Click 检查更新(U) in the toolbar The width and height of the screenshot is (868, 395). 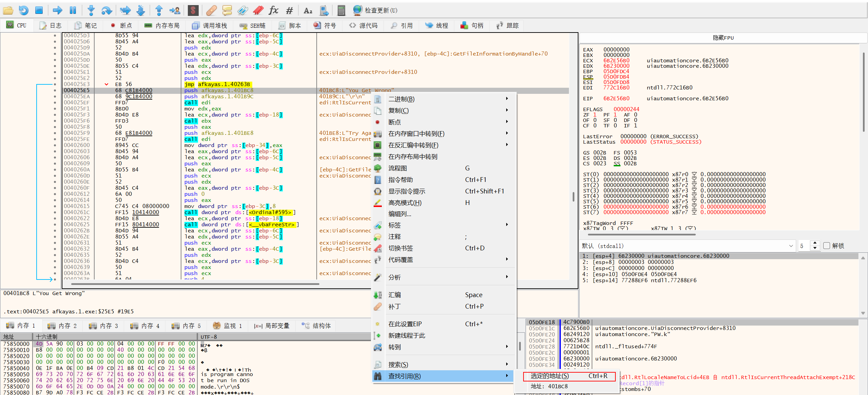[375, 11]
